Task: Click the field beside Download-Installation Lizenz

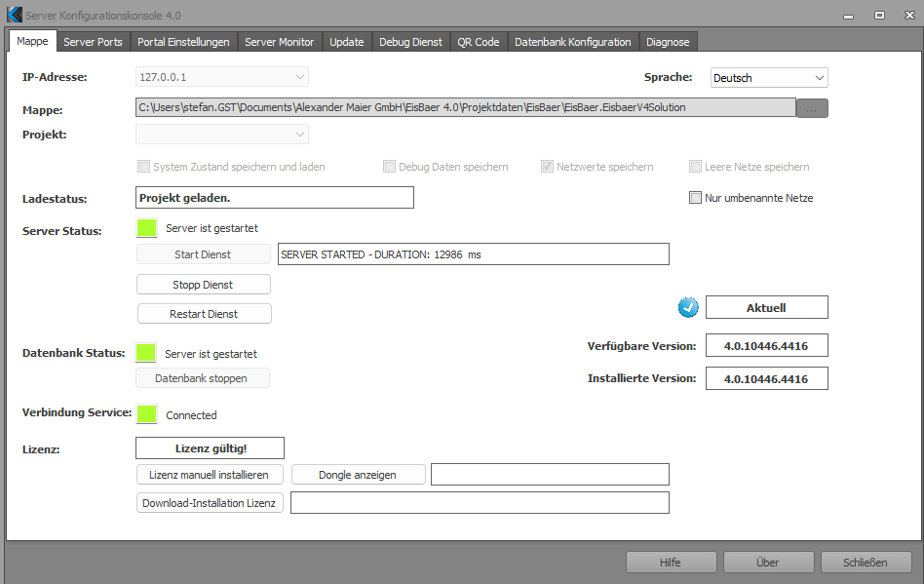Action: coord(480,503)
